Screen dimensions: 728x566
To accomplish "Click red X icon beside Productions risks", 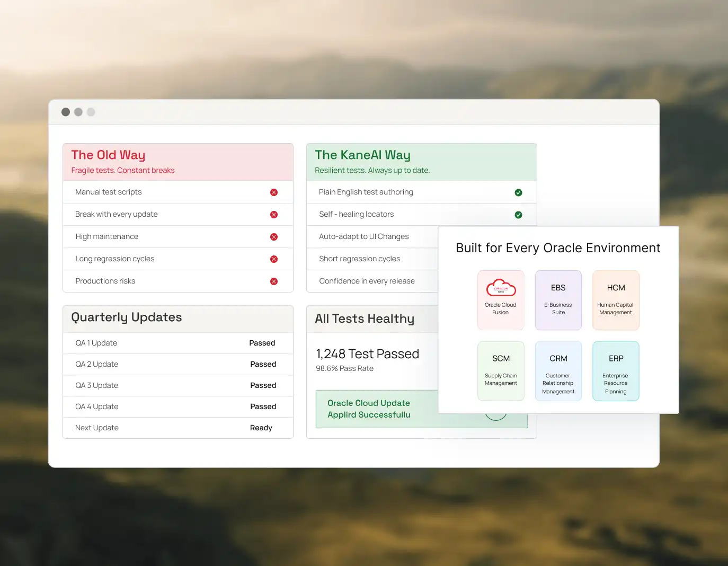I will (274, 281).
